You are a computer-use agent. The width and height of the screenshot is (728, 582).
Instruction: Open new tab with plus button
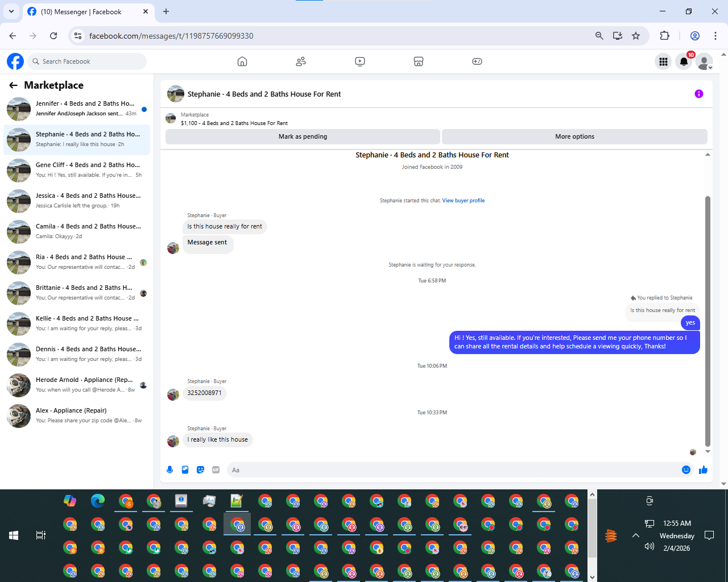(x=166, y=11)
